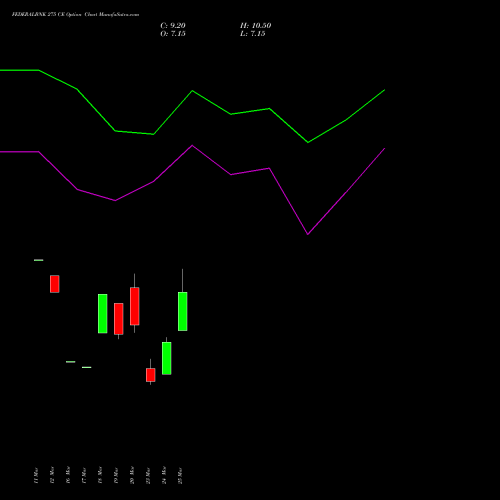Viewport: 500px width, 500px height.
Task: Click the red candle for 19 Mar
Action: tap(119, 319)
